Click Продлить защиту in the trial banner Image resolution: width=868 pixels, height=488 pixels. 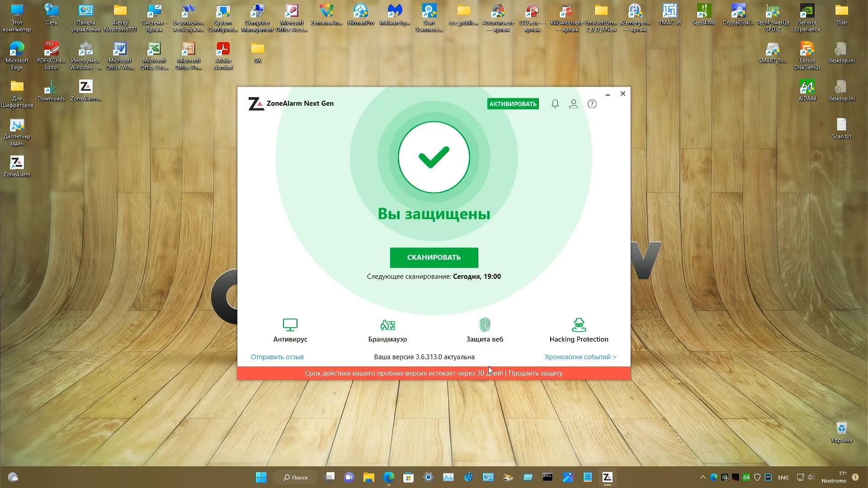(535, 373)
